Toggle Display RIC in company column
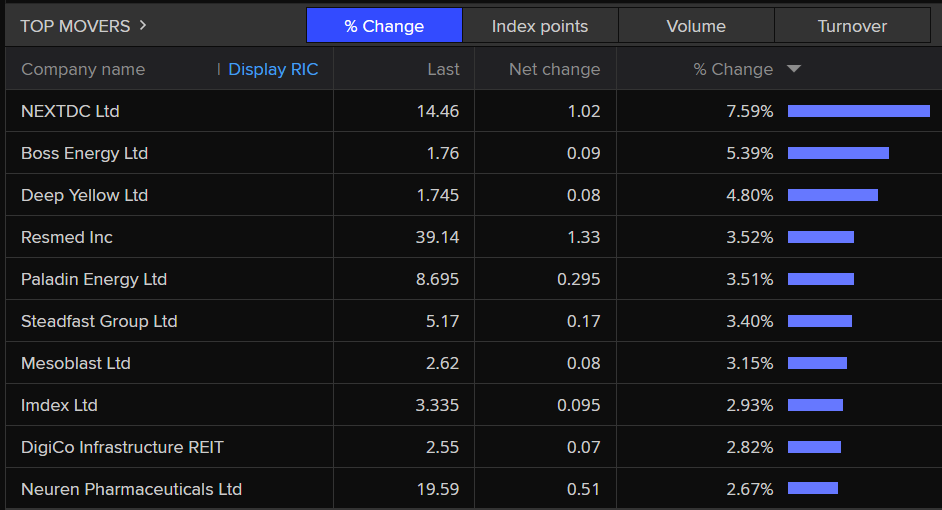942x510 pixels. [x=273, y=69]
